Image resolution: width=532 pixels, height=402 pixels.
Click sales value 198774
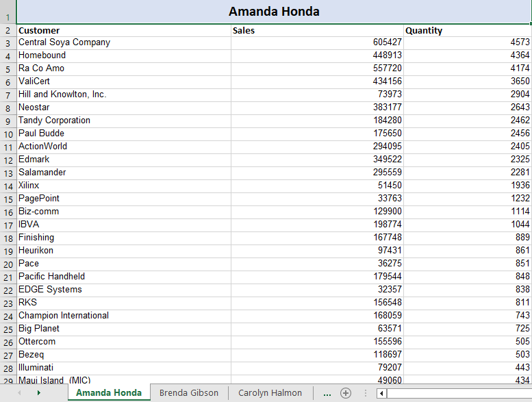coord(317,225)
